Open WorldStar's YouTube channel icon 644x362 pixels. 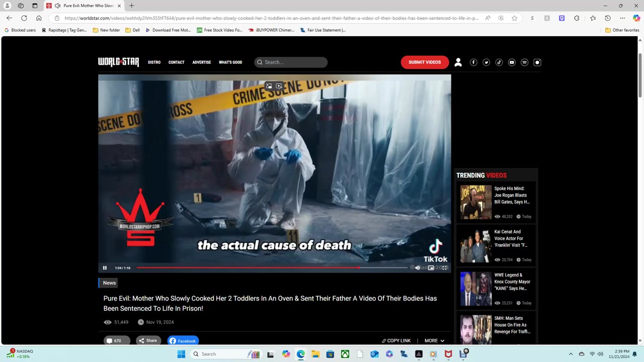click(512, 62)
